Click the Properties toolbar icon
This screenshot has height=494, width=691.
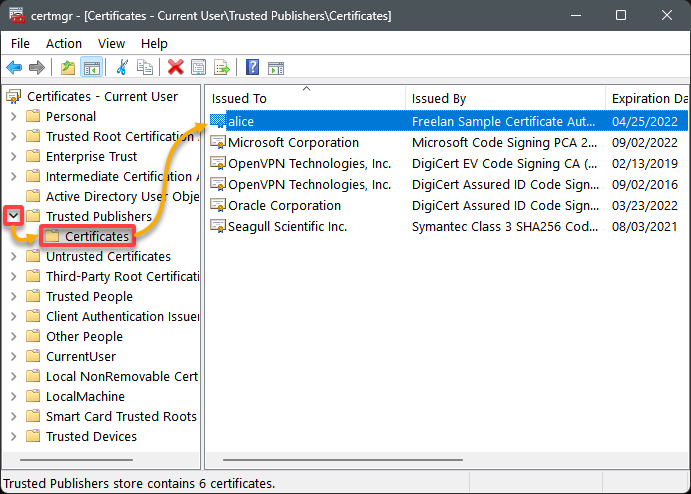coord(198,67)
